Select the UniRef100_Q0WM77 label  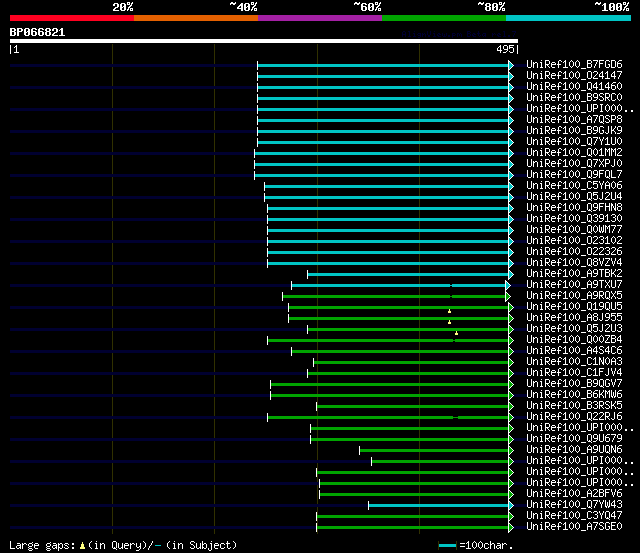pos(574,230)
